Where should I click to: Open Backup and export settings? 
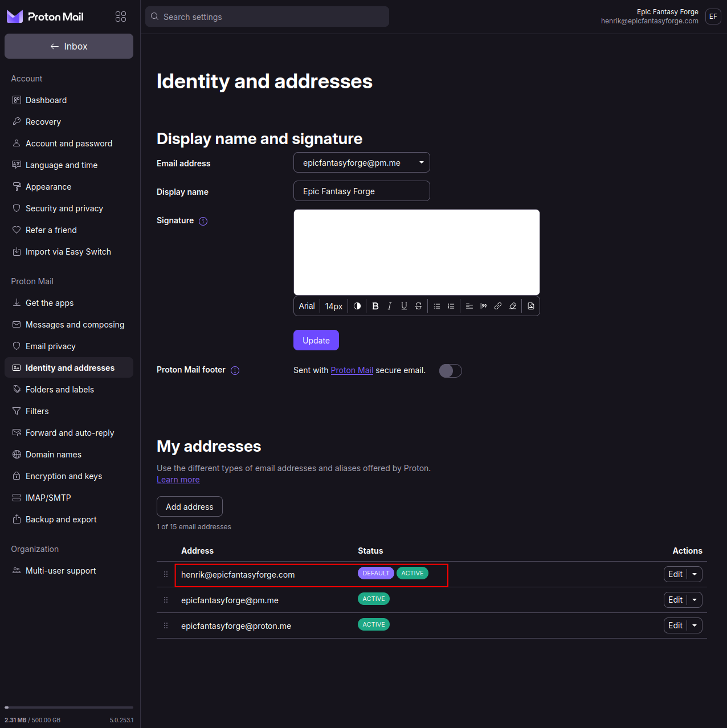tap(69, 520)
